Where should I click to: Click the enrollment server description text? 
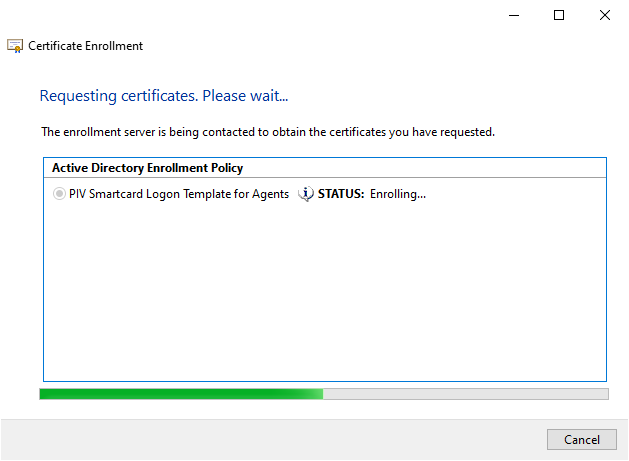click(x=268, y=132)
